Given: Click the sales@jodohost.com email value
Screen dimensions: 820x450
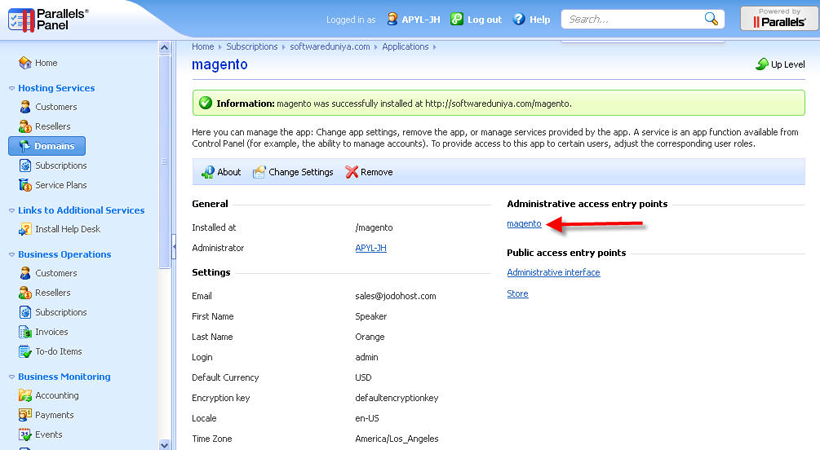Looking at the screenshot, I should click(x=395, y=296).
